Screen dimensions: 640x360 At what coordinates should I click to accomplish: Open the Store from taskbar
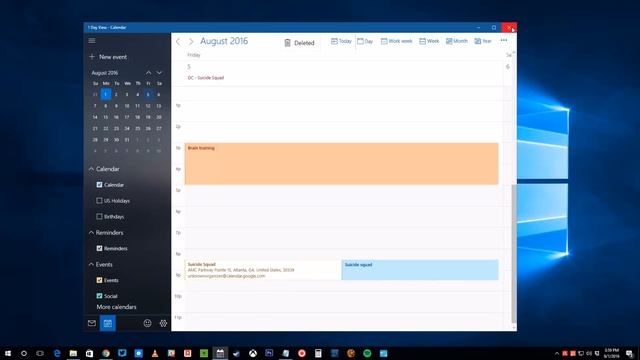(89, 353)
